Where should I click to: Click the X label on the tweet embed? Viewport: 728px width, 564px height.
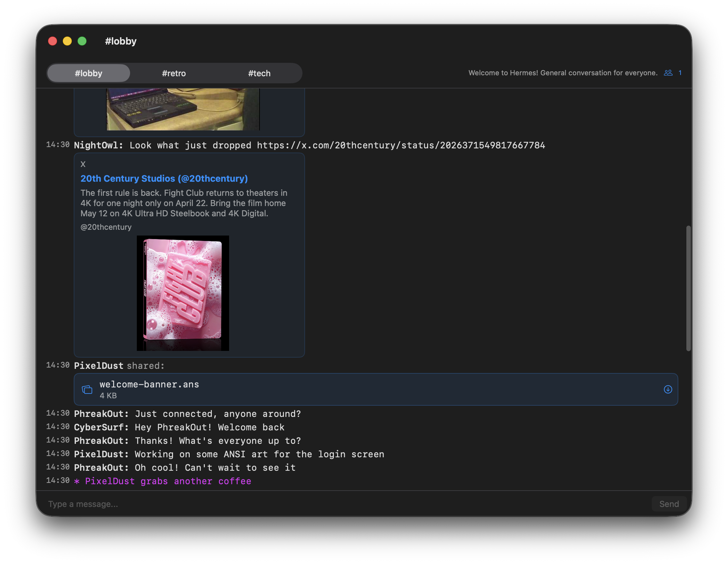pos(83,164)
